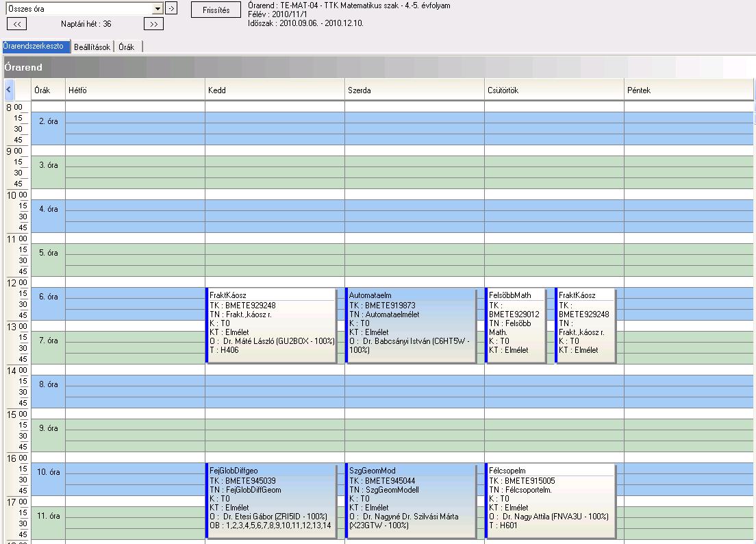756x544 pixels.
Task: Click the Csütörtök column header
Action: [554, 90]
